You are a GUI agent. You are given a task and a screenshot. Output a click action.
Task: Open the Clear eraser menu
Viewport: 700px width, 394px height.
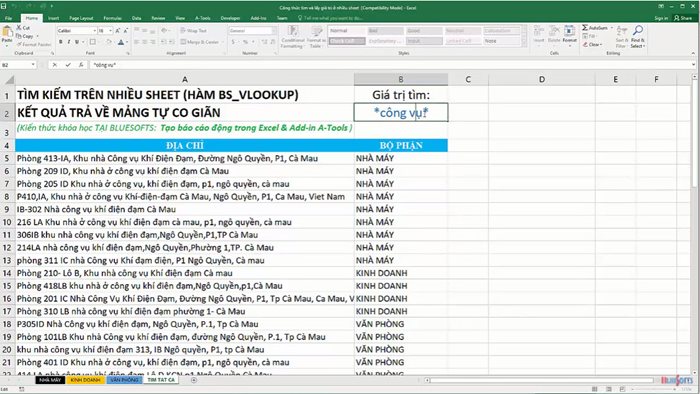pyautogui.click(x=592, y=45)
